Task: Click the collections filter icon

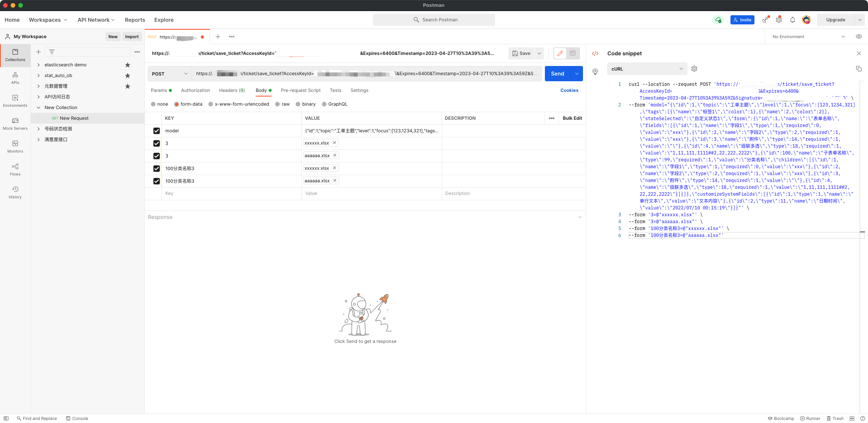Action: pyautogui.click(x=52, y=52)
